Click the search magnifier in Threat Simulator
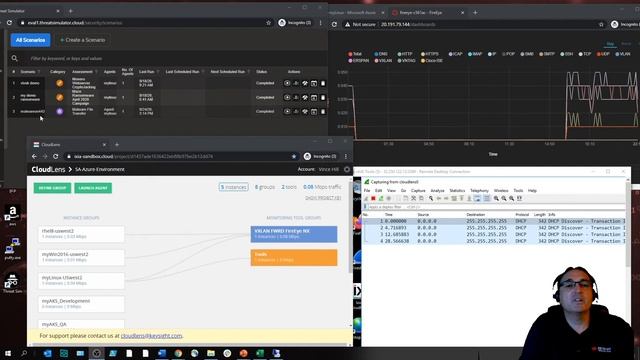The width and height of the screenshot is (640, 360). point(15,58)
